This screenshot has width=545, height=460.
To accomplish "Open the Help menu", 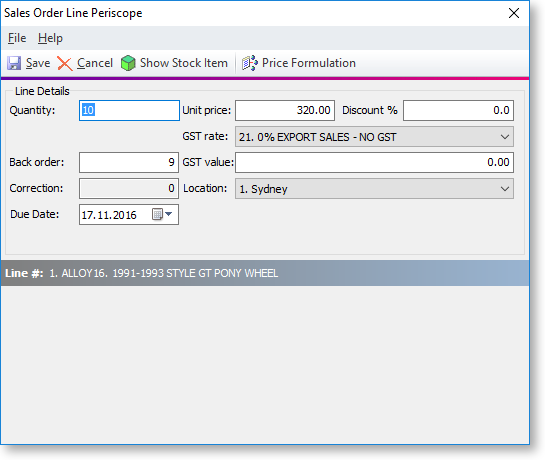I will [x=50, y=38].
